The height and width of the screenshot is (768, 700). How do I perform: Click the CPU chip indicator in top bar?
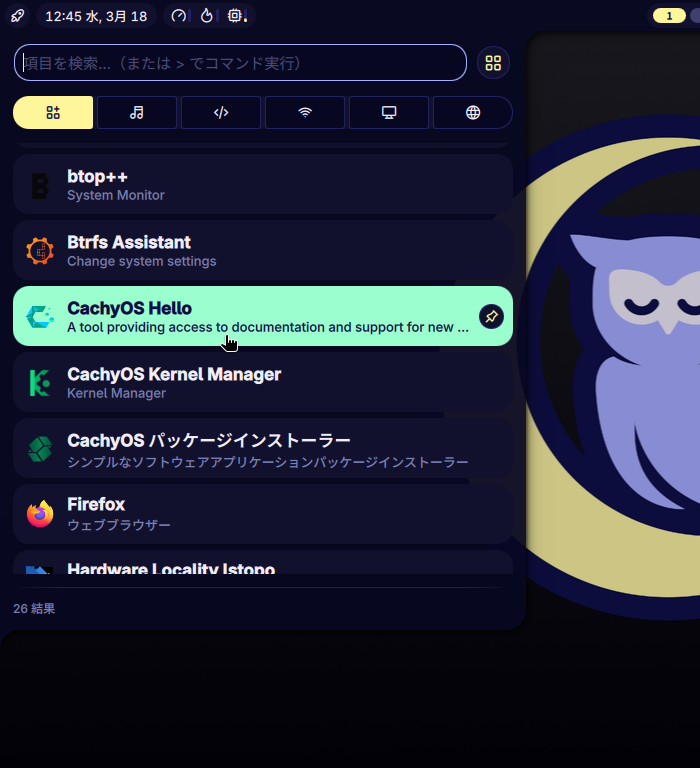[x=235, y=16]
